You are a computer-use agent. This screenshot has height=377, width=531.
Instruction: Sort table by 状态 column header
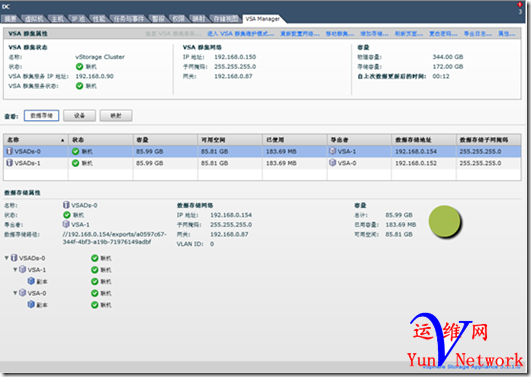coord(100,140)
